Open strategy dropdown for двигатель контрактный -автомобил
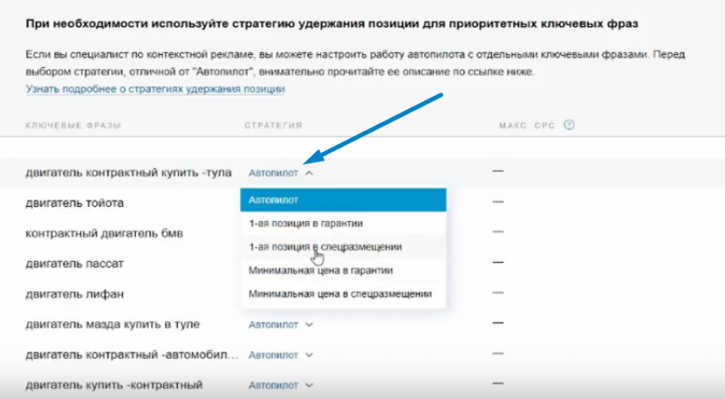Image resolution: width=725 pixels, height=399 pixels. [281, 355]
